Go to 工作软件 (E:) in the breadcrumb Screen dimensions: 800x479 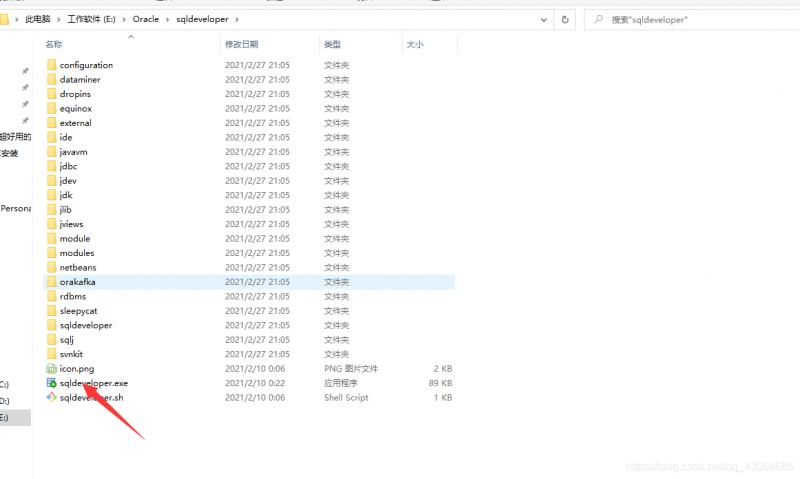coord(91,19)
